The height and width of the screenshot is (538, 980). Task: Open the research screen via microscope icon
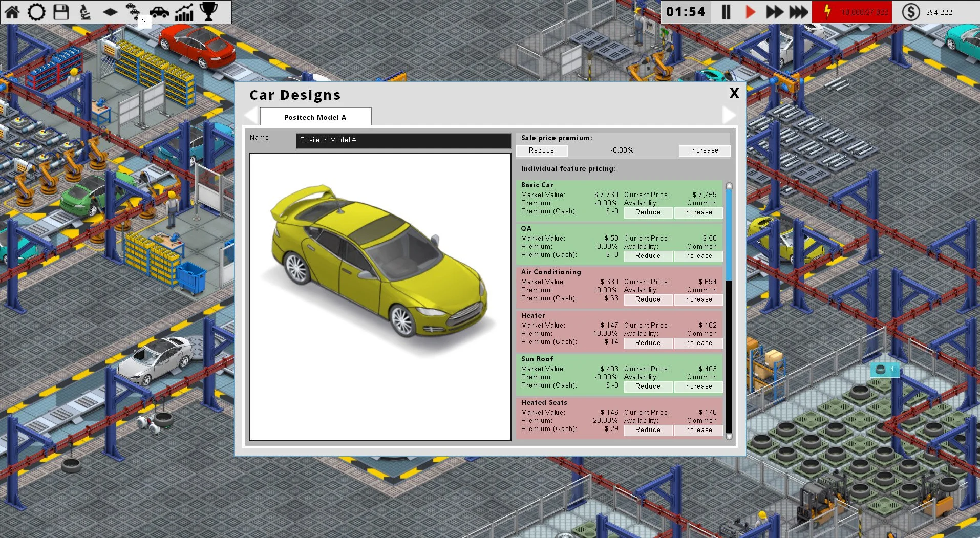click(86, 11)
